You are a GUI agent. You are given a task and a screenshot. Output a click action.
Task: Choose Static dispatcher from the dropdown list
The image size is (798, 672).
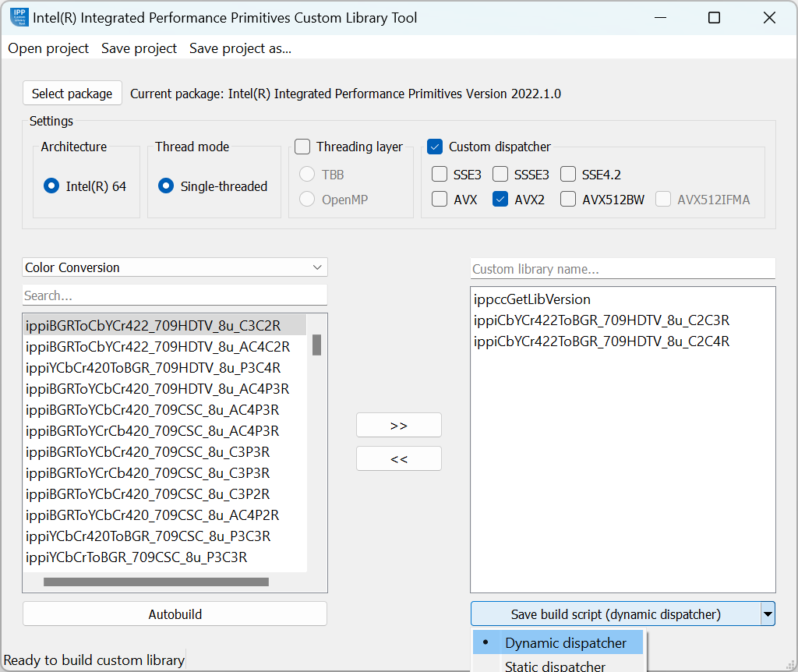(x=554, y=666)
